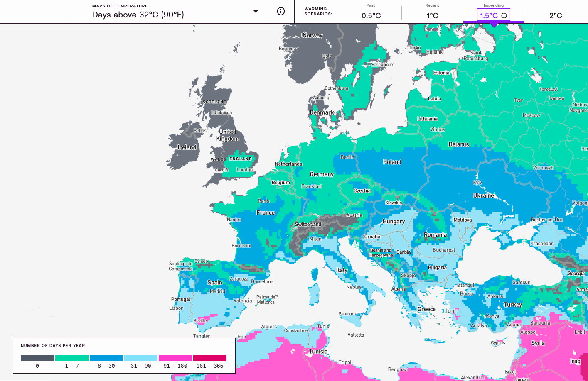Click the pink 91 - 180 days swatch

[175, 358]
